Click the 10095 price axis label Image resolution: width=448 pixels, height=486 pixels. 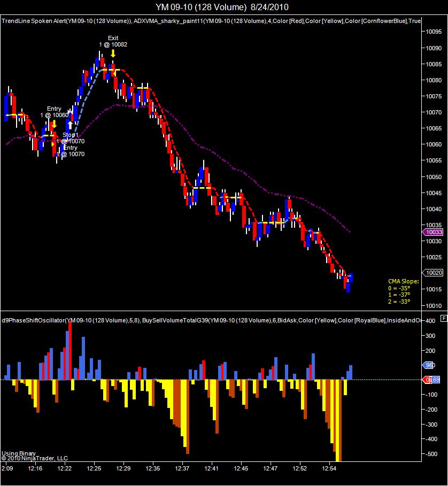click(434, 32)
